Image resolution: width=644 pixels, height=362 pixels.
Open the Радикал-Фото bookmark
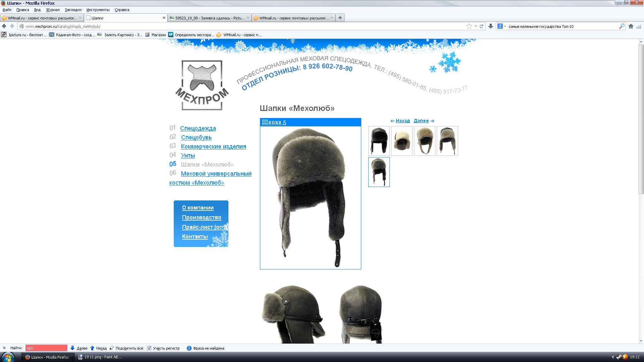pos(72,35)
